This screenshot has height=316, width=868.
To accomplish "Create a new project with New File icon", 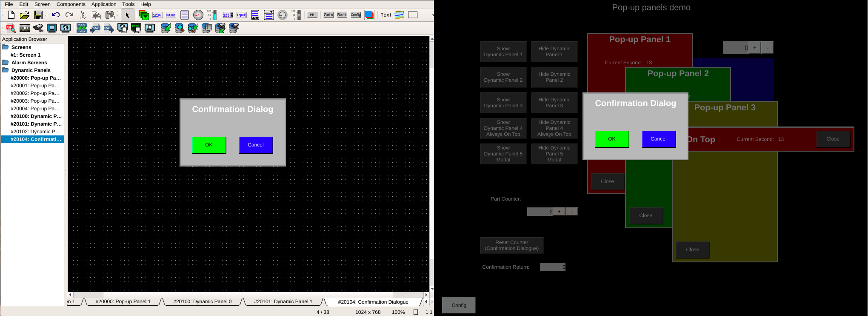I will tap(11, 15).
